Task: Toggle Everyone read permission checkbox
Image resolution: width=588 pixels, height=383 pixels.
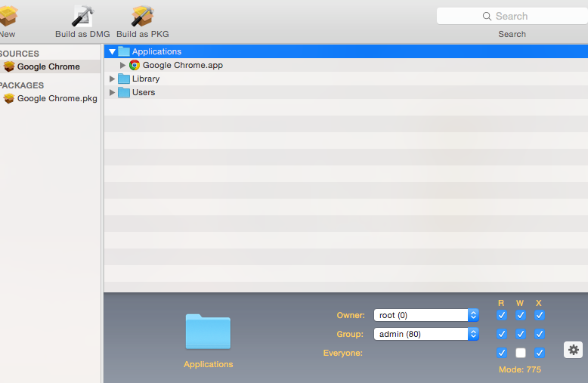Action: [501, 353]
